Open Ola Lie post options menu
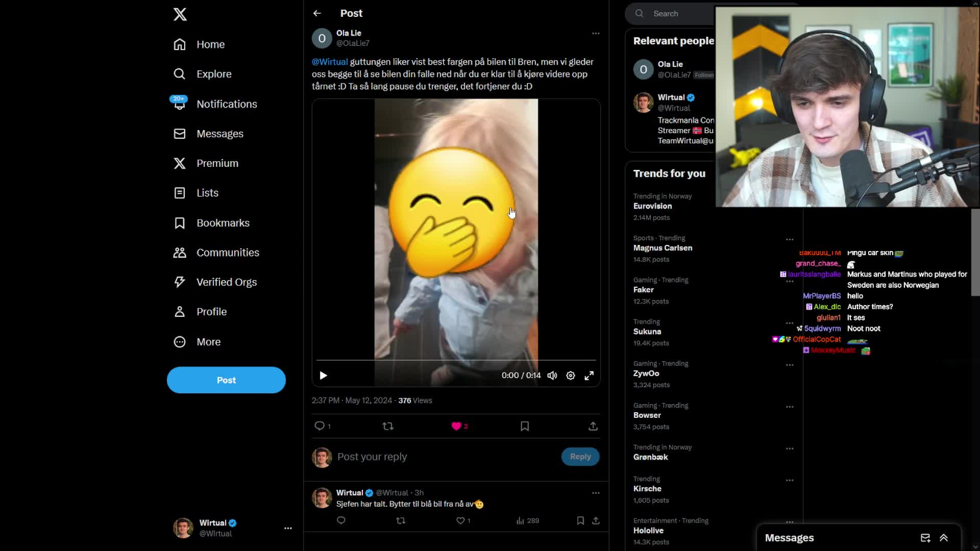The width and height of the screenshot is (980, 551). pos(596,33)
